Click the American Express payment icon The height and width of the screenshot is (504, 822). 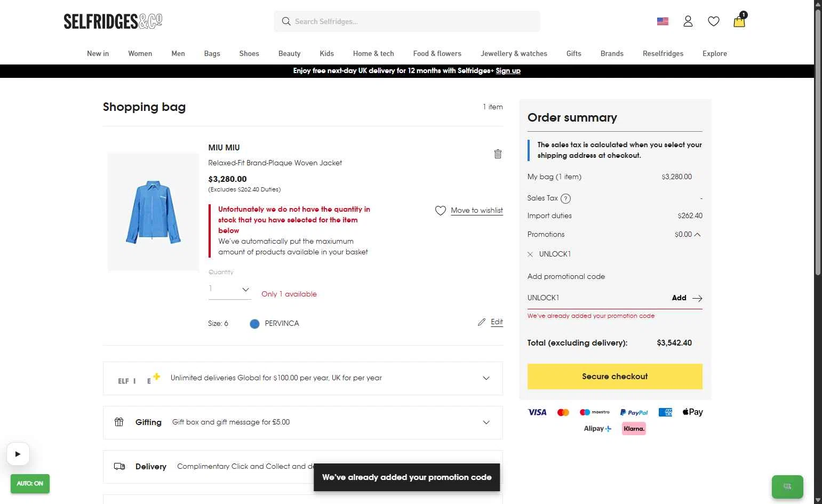click(x=665, y=412)
